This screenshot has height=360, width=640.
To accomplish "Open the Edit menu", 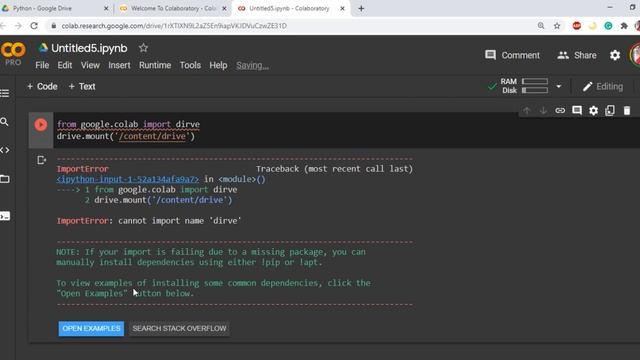I will [64, 65].
